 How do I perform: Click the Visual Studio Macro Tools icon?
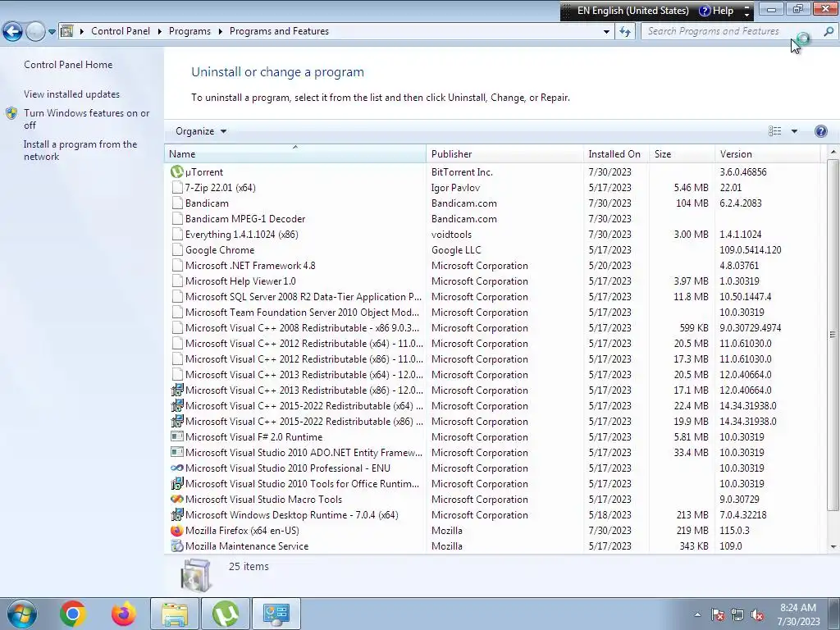click(177, 499)
